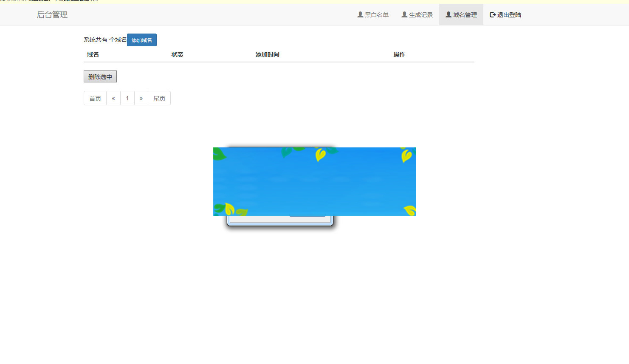The width and height of the screenshot is (629, 364).
Task: Click the 域名 column header
Action: 92,54
